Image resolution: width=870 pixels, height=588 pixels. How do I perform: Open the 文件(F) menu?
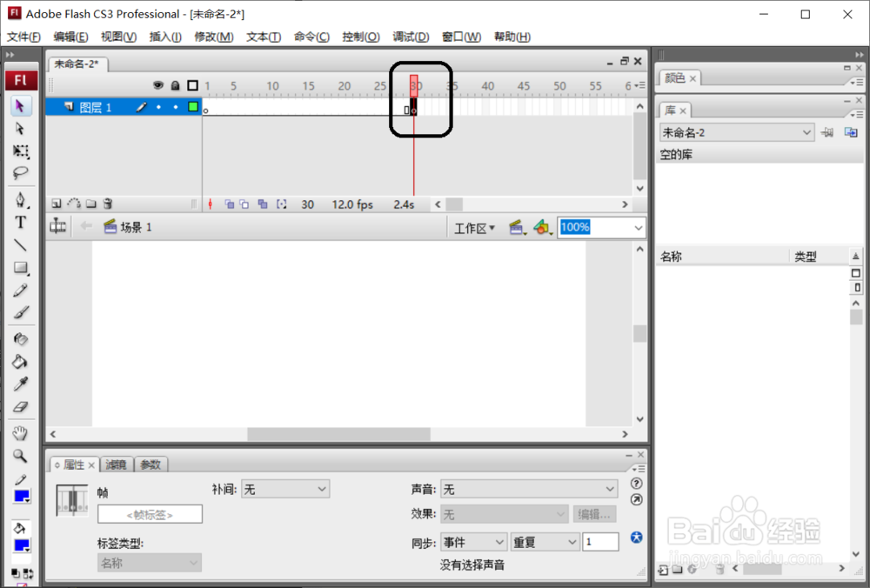coord(23,37)
